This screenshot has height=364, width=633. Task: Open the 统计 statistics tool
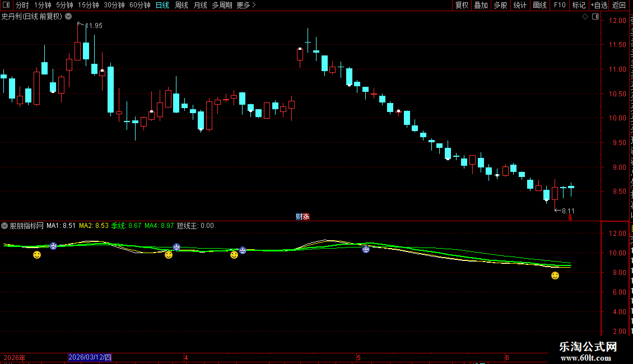click(x=519, y=5)
